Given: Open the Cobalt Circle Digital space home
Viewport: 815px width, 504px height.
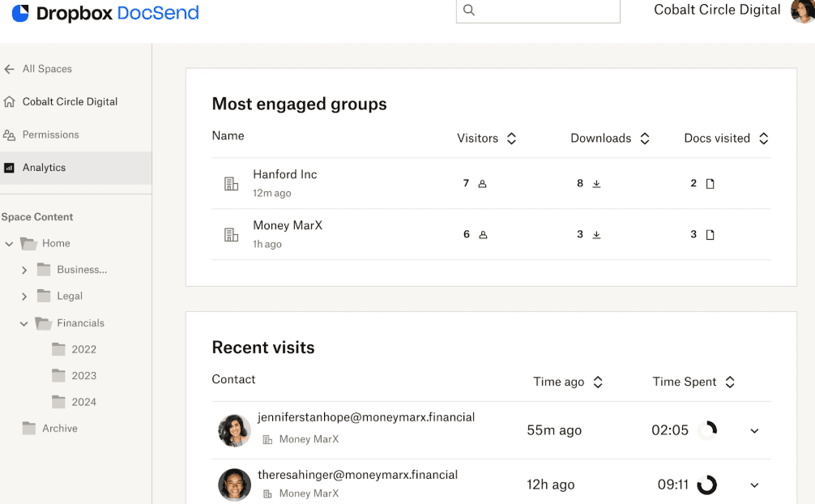Looking at the screenshot, I should pos(70,101).
